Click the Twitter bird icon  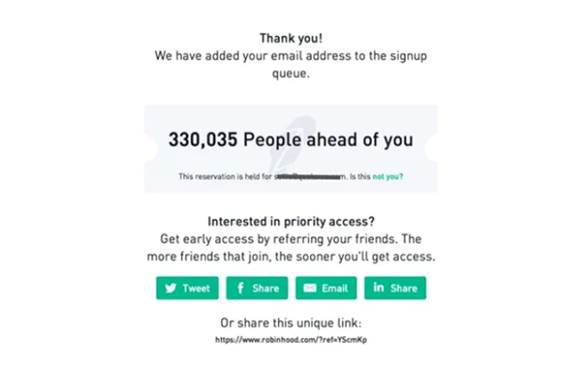pos(171,287)
